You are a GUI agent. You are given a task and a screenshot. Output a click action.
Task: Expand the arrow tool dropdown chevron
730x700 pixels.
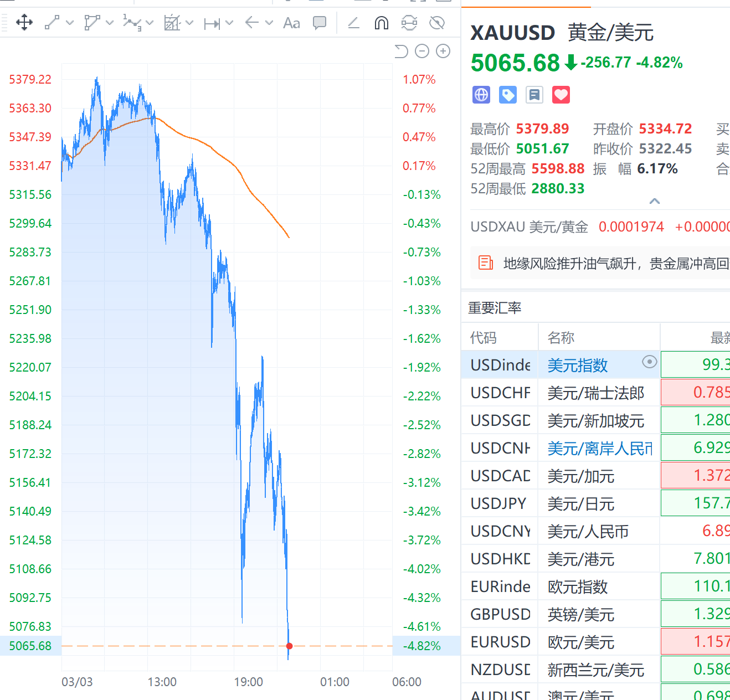(269, 23)
